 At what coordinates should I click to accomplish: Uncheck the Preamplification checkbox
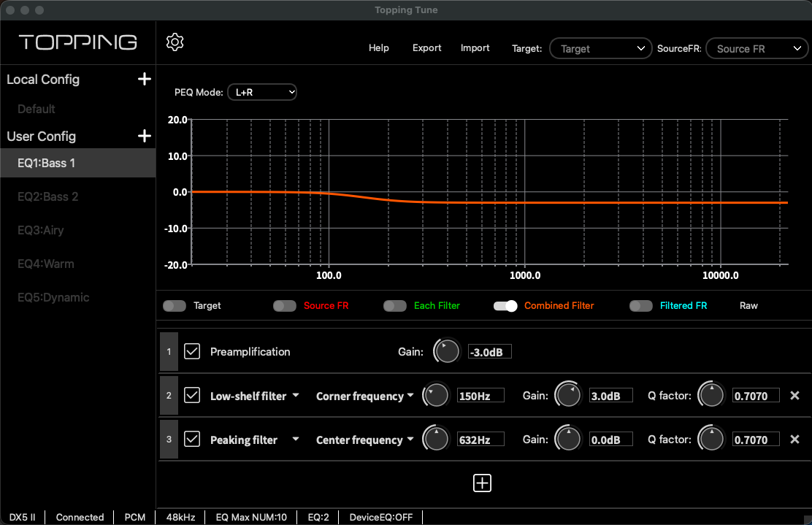pos(192,351)
